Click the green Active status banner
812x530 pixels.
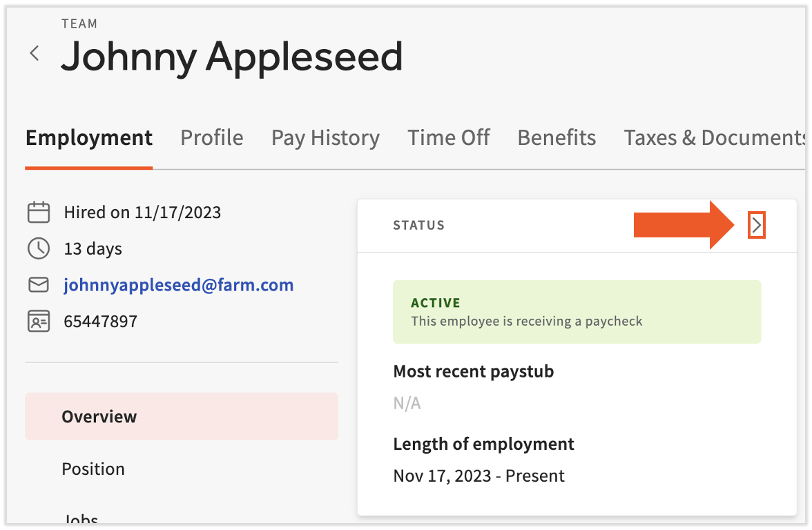tap(577, 312)
